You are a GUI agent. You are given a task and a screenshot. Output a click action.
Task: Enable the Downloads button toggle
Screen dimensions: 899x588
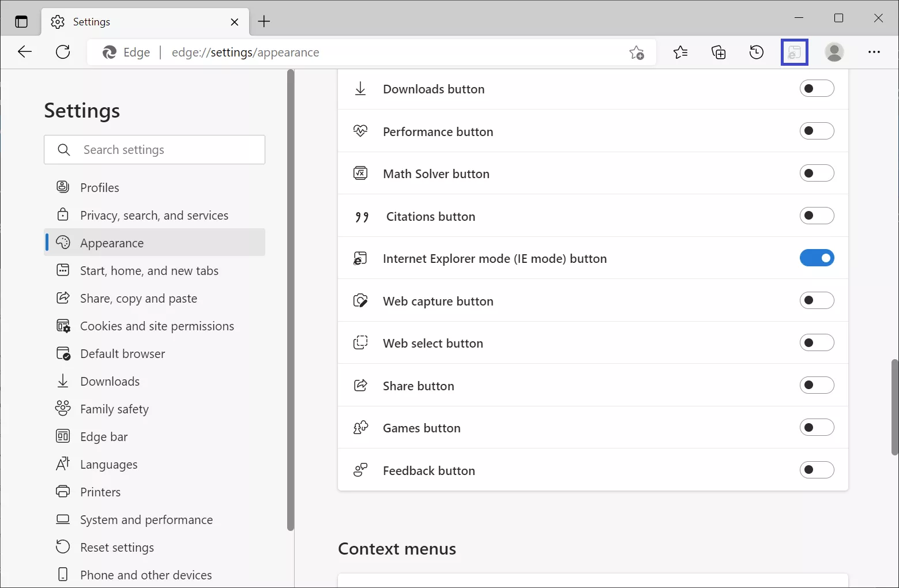[x=817, y=89]
